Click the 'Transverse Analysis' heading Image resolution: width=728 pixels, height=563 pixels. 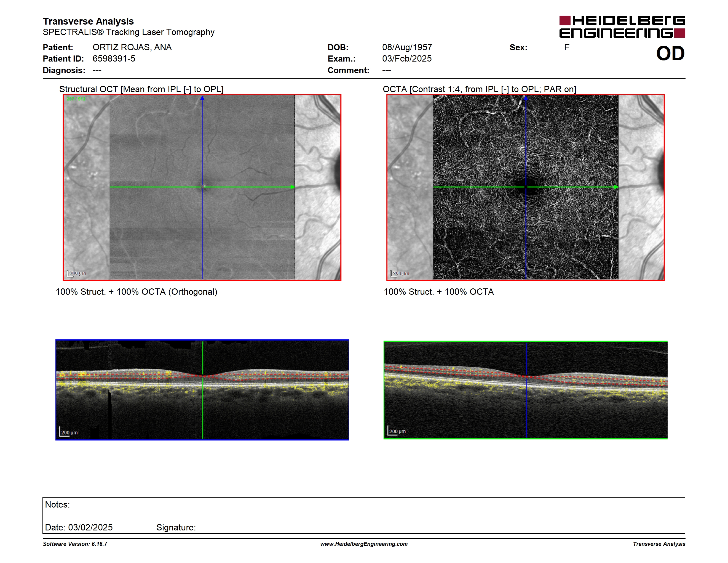pos(88,21)
